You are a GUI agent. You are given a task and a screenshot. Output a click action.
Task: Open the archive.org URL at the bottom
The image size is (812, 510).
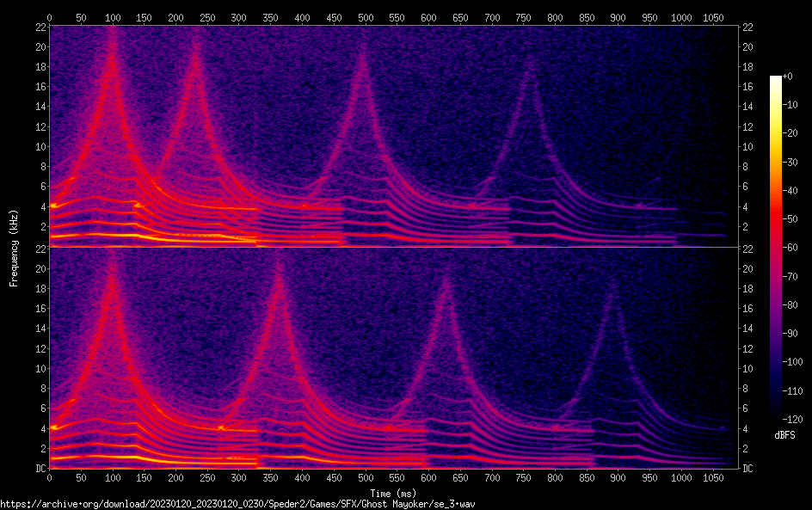tap(237, 503)
